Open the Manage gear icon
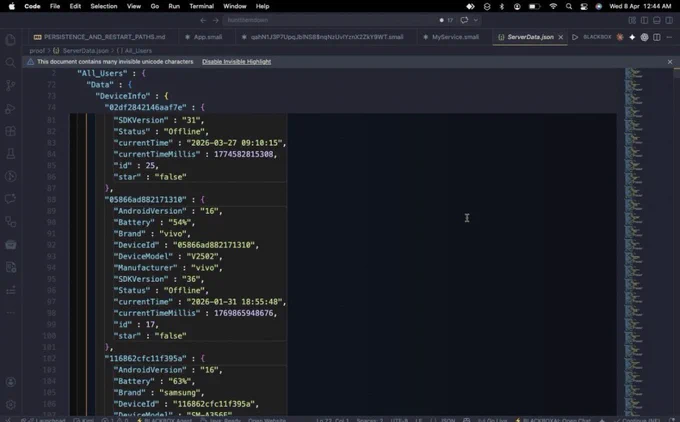The image size is (680, 422). click(x=10, y=405)
